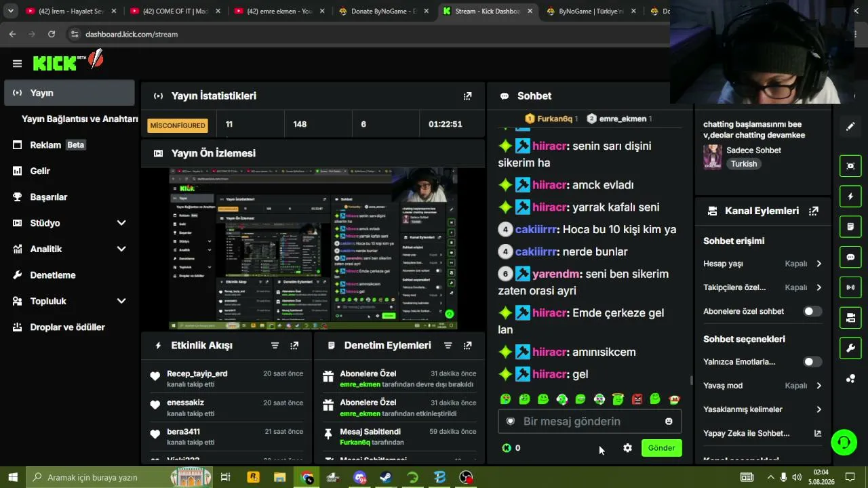Image resolution: width=868 pixels, height=488 pixels.
Task: Open Takipçilere özel chat setting
Action: click(763, 287)
